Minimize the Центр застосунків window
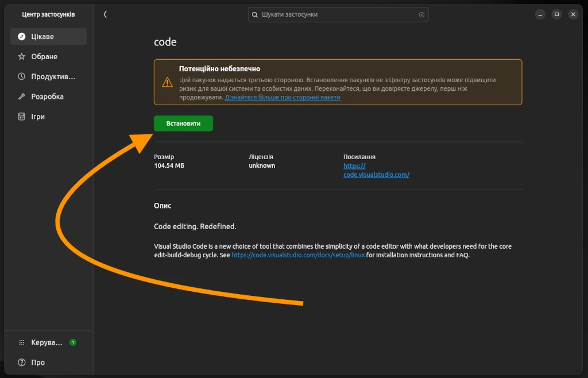This screenshot has width=588, height=378. [540, 14]
